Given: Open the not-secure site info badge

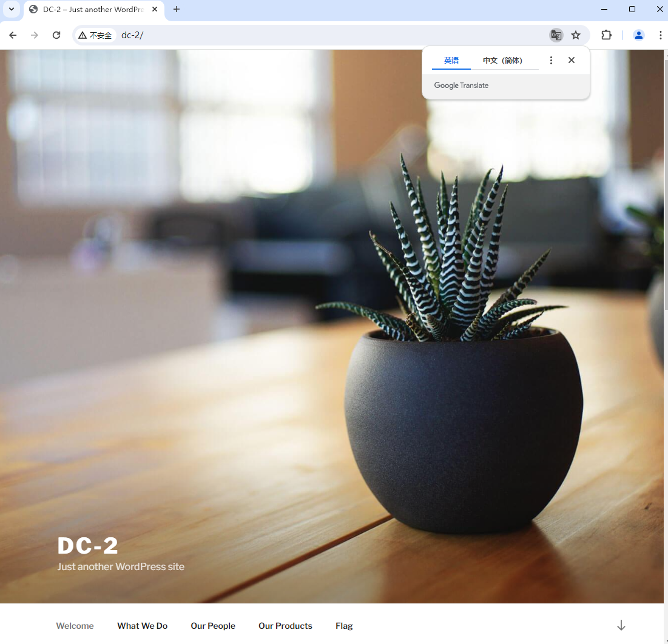Looking at the screenshot, I should coord(95,35).
